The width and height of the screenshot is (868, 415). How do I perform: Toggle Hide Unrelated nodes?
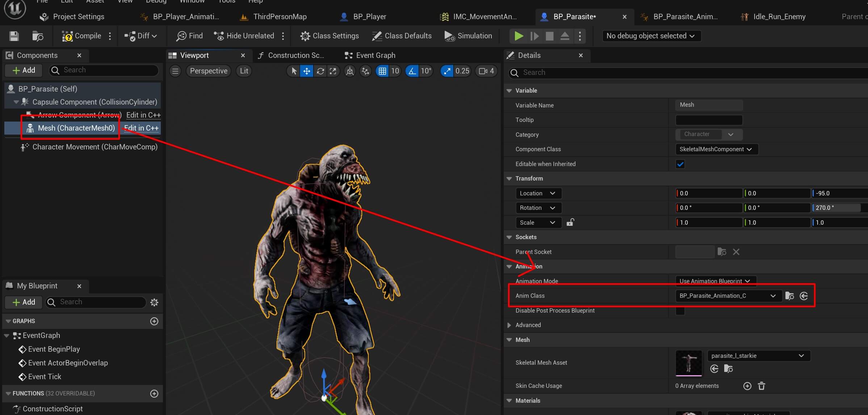click(x=244, y=36)
